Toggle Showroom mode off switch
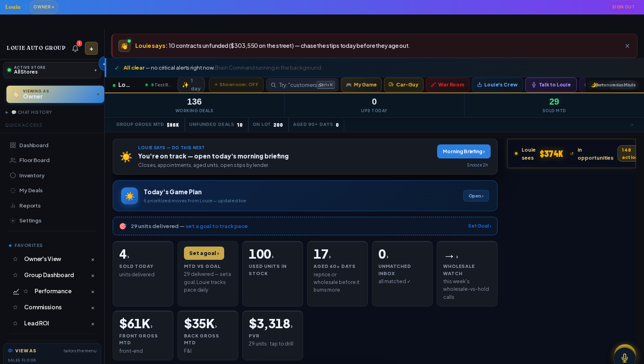Viewport: 644px width, 364px height. coord(236,85)
